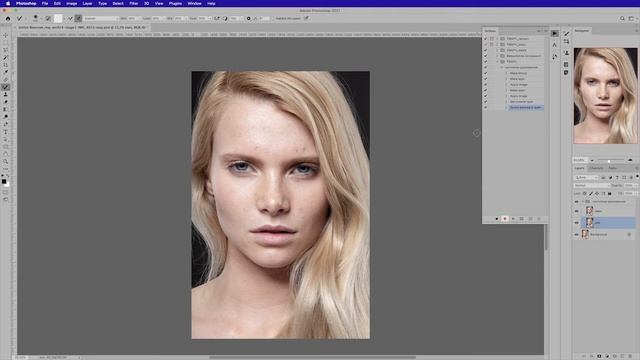Toggle the third action set checkbox

pos(485,50)
